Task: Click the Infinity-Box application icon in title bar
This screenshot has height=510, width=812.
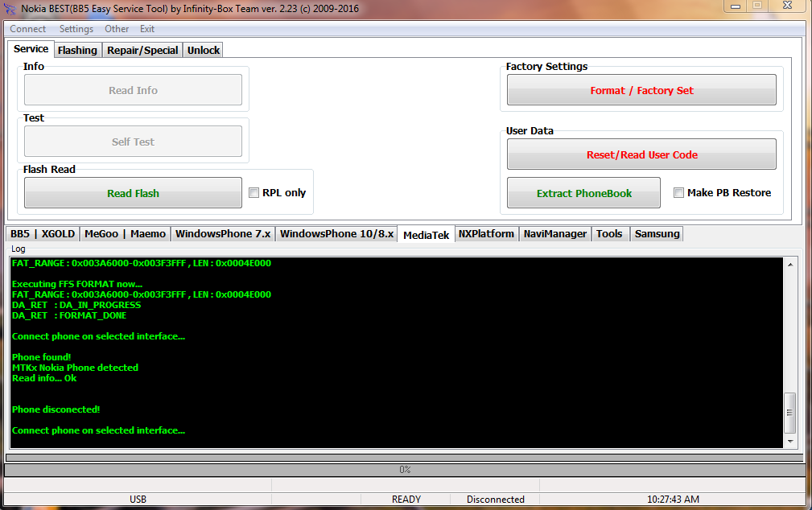Action: pos(10,9)
